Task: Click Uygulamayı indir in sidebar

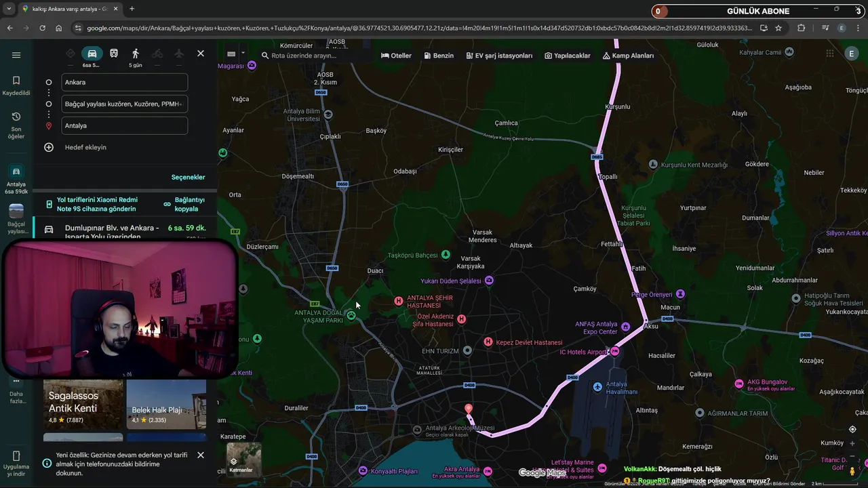Action: click(16, 464)
